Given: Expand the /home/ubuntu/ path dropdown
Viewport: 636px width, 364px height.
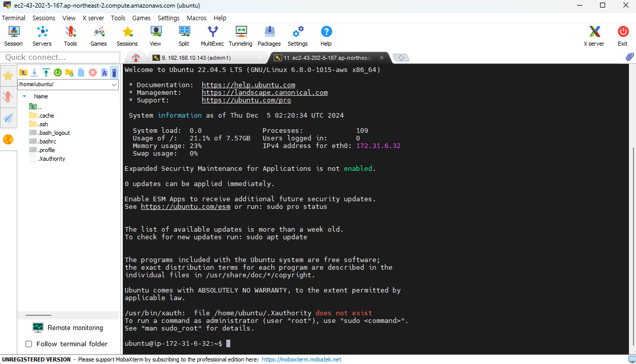Looking at the screenshot, I should (114, 85).
